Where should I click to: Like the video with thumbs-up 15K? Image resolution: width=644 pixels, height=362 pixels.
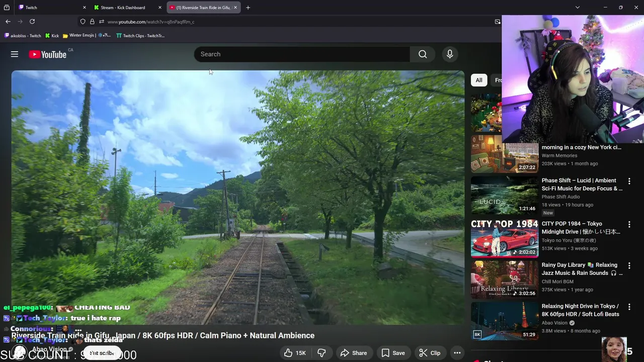tap(295, 353)
